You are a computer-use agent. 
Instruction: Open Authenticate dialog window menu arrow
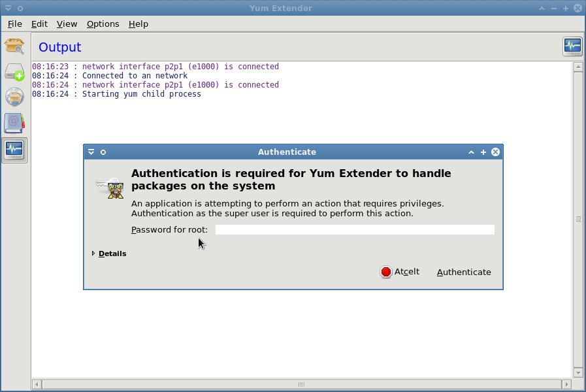[x=91, y=152]
